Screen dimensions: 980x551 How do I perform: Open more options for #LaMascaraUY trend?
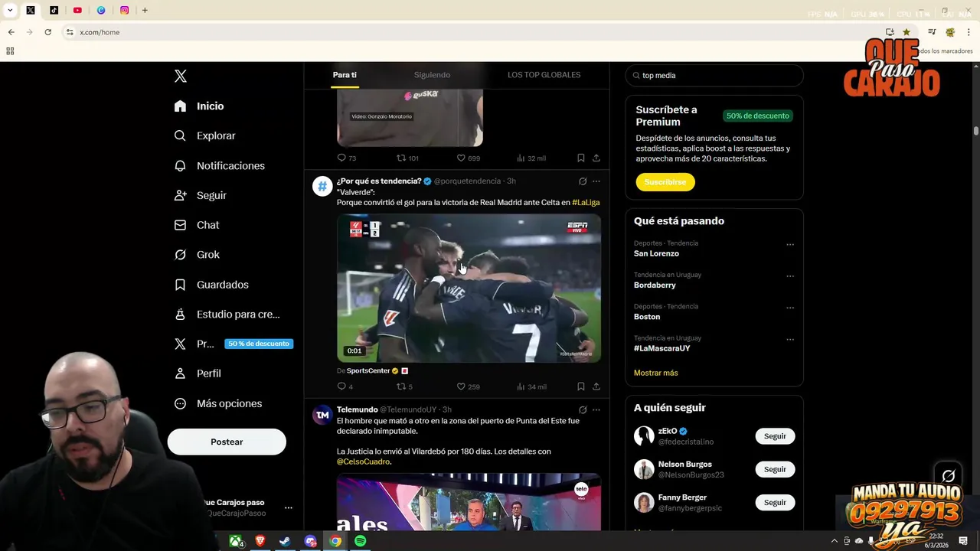click(x=790, y=340)
